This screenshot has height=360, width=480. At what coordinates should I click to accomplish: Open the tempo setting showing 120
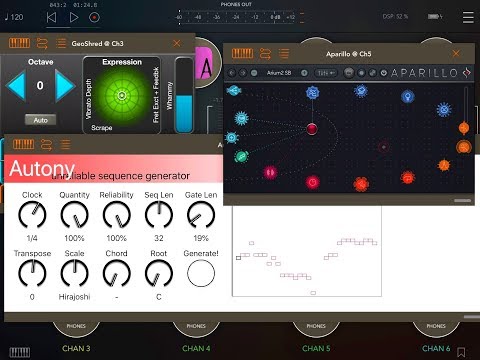pyautogui.click(x=14, y=17)
